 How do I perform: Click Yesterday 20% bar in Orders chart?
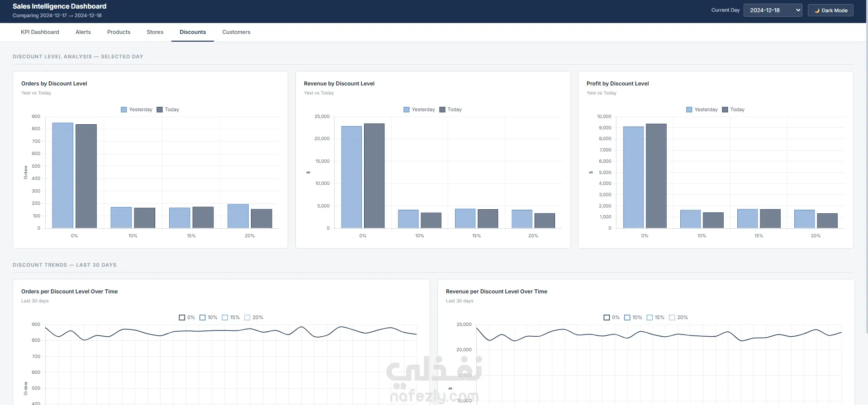tap(238, 216)
